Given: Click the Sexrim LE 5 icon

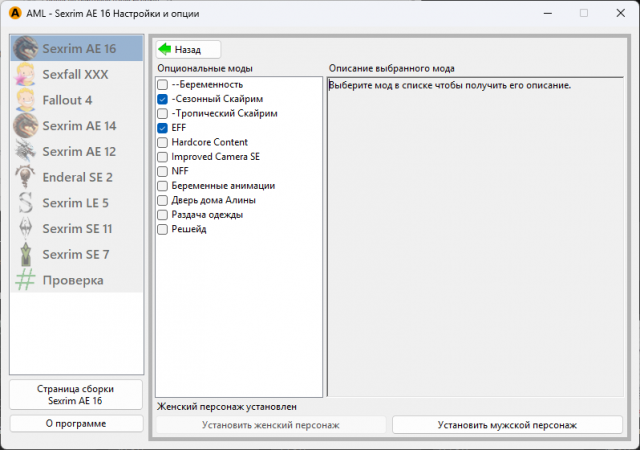Looking at the screenshot, I should (x=26, y=203).
